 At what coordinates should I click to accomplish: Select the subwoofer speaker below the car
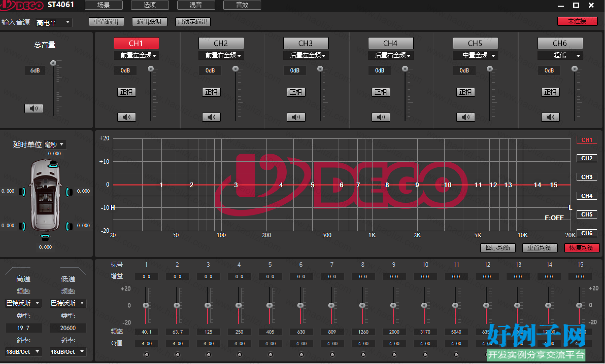pyautogui.click(x=45, y=237)
